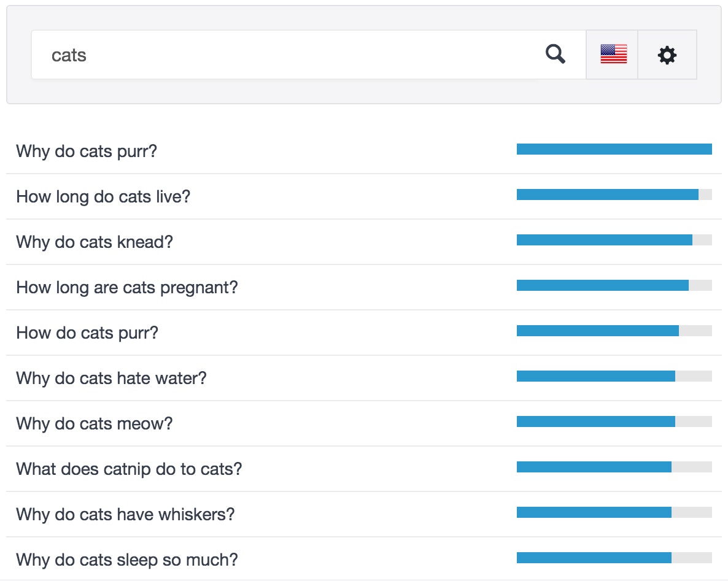Click "Why do cats hate water?" result

coord(111,378)
